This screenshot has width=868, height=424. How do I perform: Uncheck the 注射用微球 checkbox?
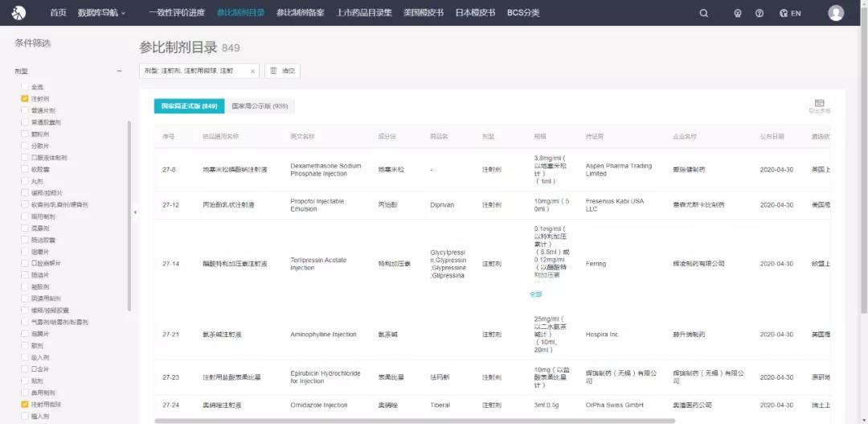(25, 405)
